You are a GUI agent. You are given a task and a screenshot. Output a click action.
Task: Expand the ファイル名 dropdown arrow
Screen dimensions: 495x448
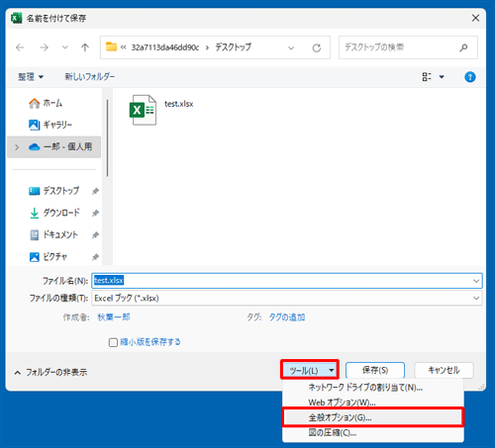tap(476, 281)
